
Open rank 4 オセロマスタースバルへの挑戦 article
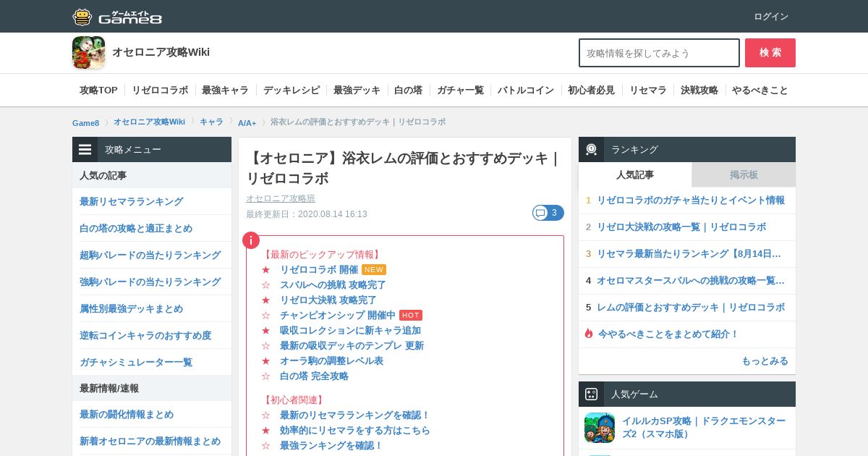point(691,280)
